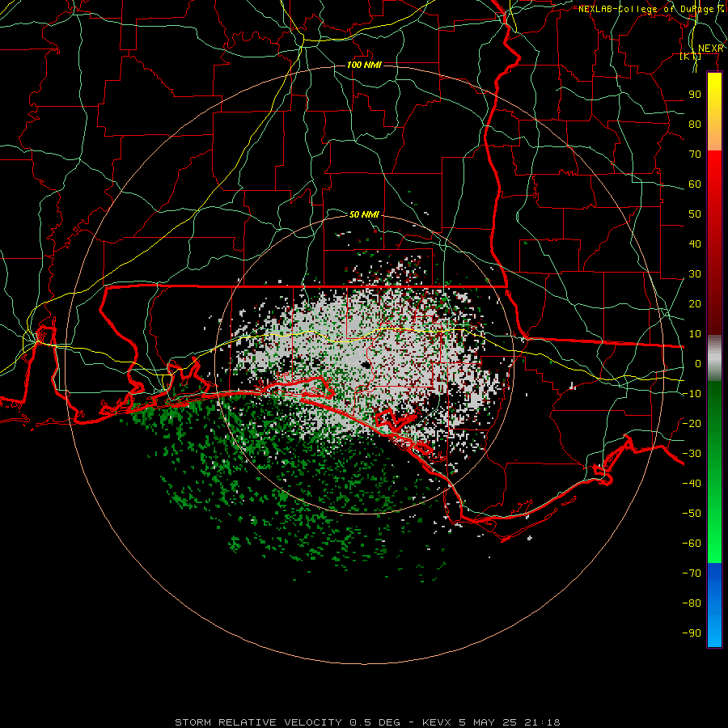Click the 90 value on the velocity scale
The width and height of the screenshot is (728, 728).
coord(695,95)
